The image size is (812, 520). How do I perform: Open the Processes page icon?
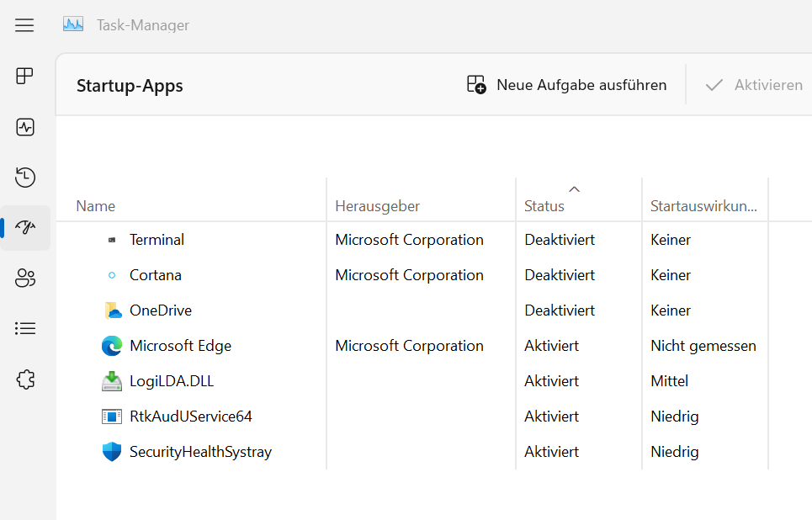[25, 77]
